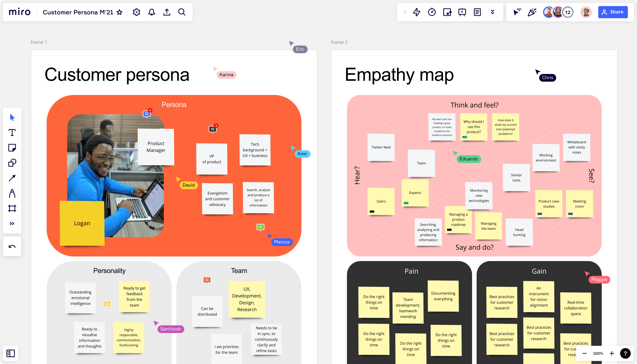Select the screen sharing/presentation icon
Screen dimensions: 637x364
(x=462, y=12)
